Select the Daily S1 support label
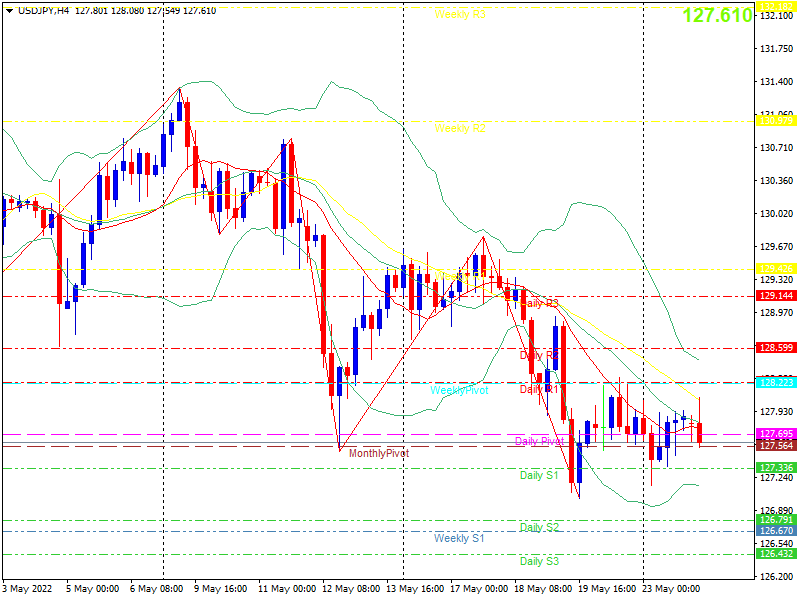This screenshot has width=800, height=600. (539, 476)
